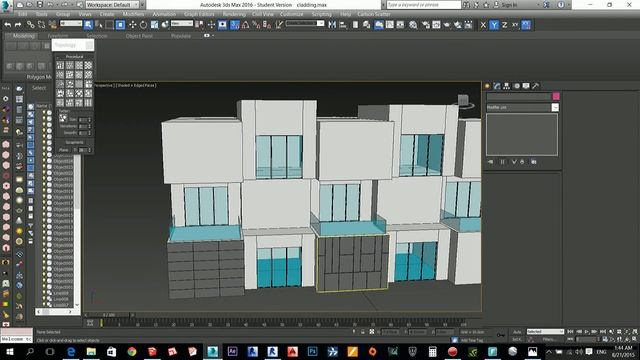This screenshot has width=640, height=360.
Task: Open the key filter Selected dropdown
Action: click(545, 331)
